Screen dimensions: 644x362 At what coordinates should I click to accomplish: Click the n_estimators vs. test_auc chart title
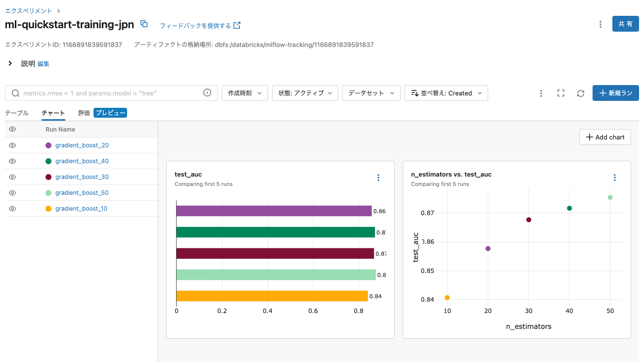pos(451,174)
